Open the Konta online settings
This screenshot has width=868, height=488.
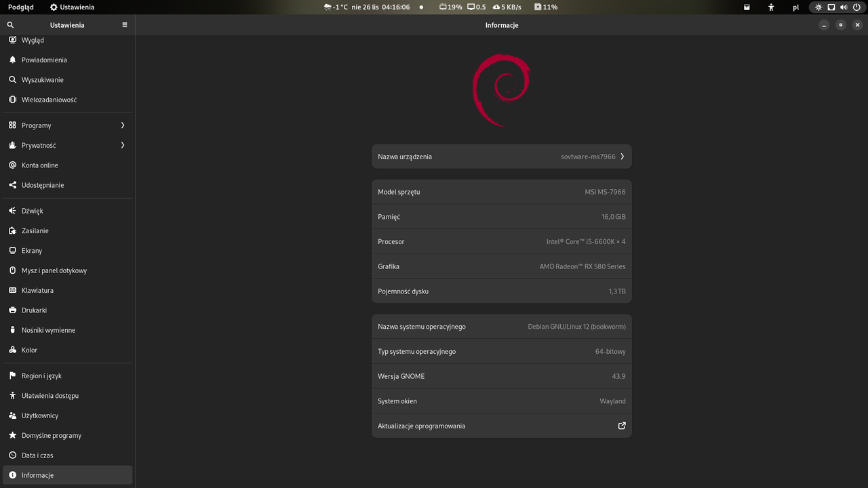pos(68,165)
